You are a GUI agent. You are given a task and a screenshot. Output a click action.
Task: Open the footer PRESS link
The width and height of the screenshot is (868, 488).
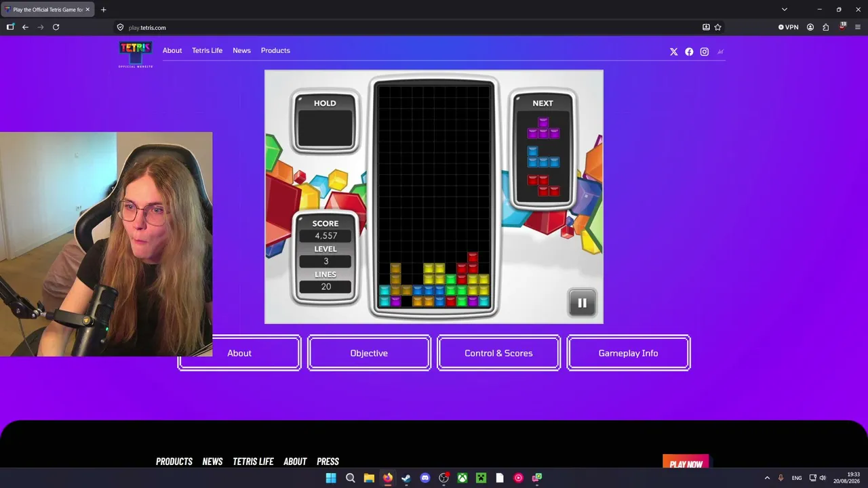(x=328, y=462)
